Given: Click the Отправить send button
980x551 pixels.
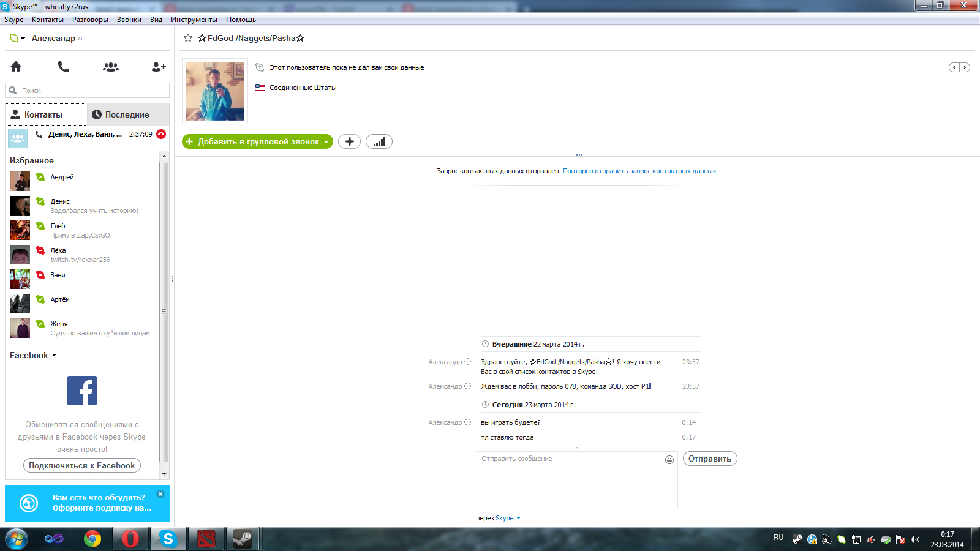Looking at the screenshot, I should pyautogui.click(x=710, y=459).
